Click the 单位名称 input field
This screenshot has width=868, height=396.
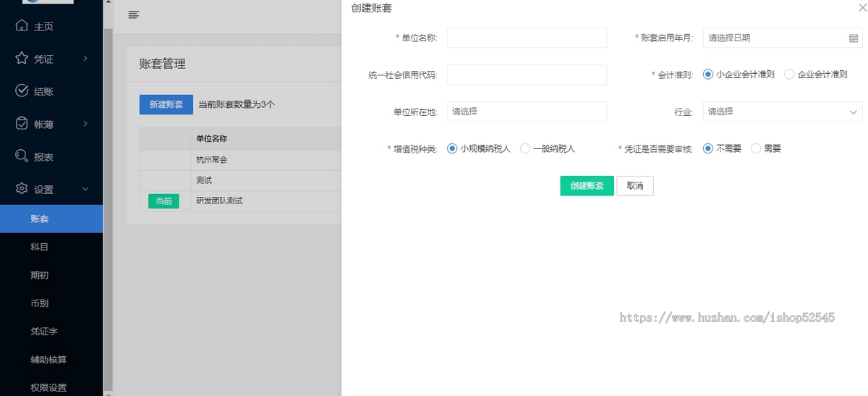coord(527,38)
